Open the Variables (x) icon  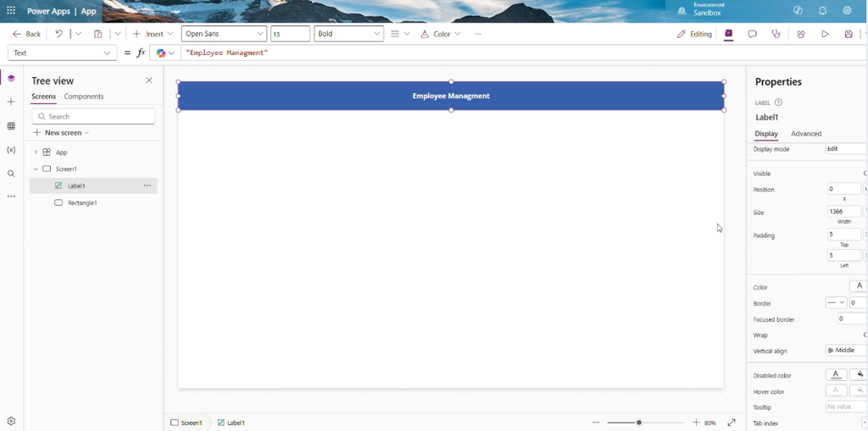tap(11, 150)
